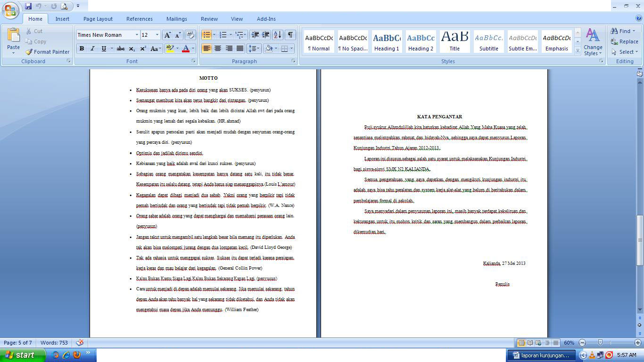Clear formatting icon
The width and height of the screenshot is (644, 362).
click(190, 35)
